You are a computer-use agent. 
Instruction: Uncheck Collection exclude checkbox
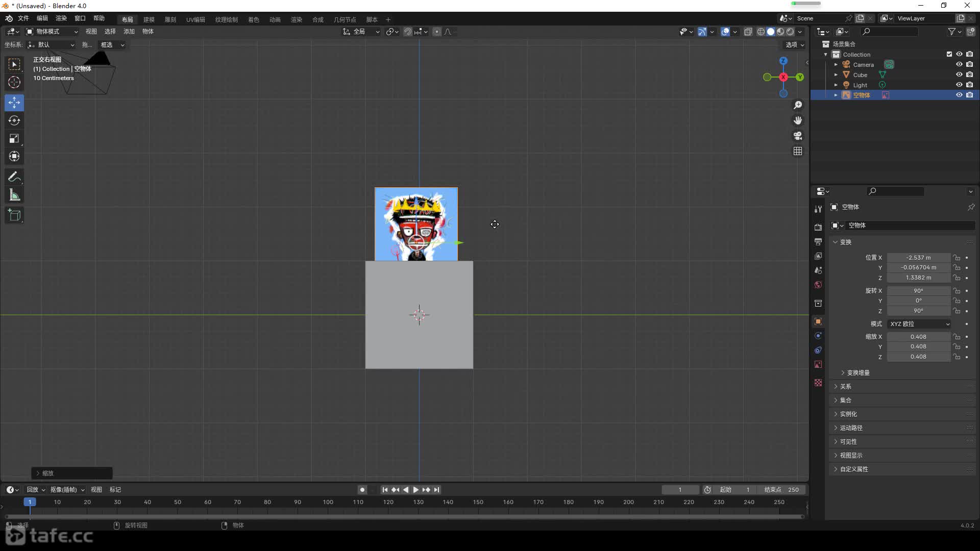[949, 54]
